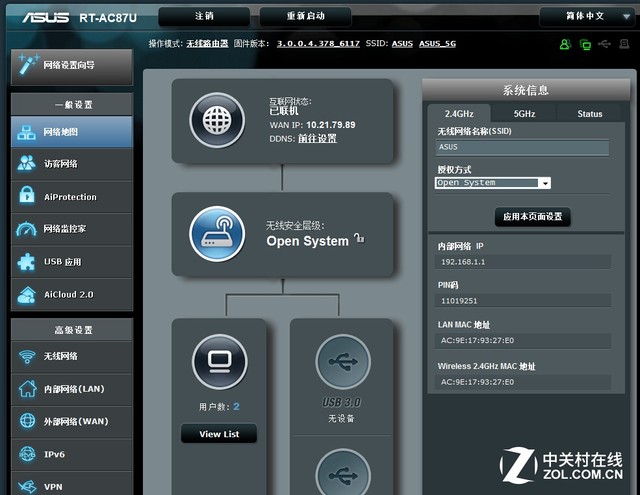
Task: Click the unlocked padlock beside Open System
Action: click(x=359, y=238)
